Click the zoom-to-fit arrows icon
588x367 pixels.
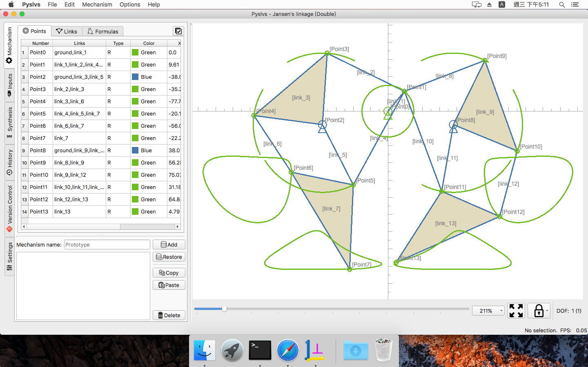(x=516, y=311)
